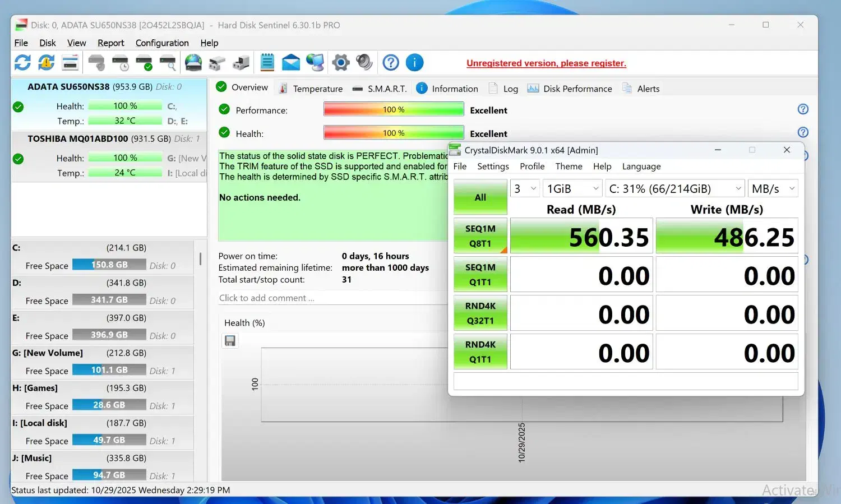Save the Health graph with the disk icon

[230, 340]
